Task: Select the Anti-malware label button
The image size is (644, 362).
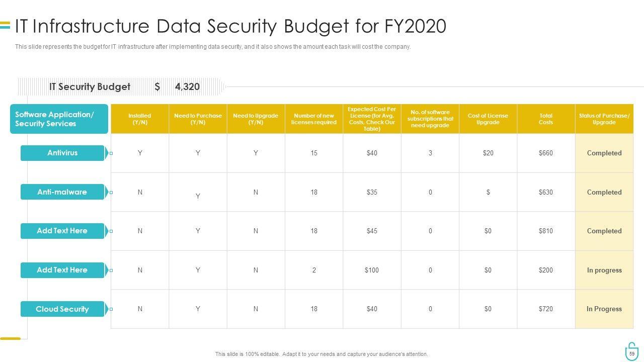Action: [x=62, y=192]
